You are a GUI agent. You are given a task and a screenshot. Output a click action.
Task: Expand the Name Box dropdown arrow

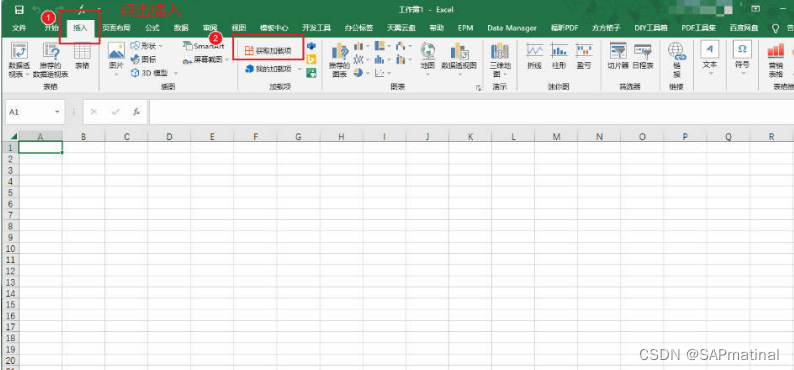57,112
